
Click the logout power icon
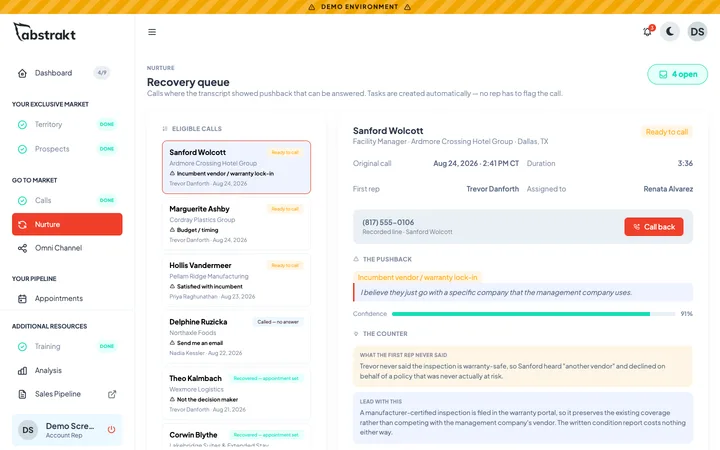pos(111,430)
